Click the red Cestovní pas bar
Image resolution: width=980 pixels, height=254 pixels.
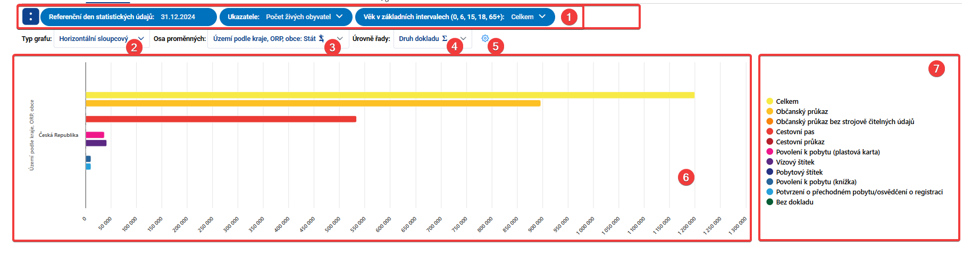(x=221, y=119)
